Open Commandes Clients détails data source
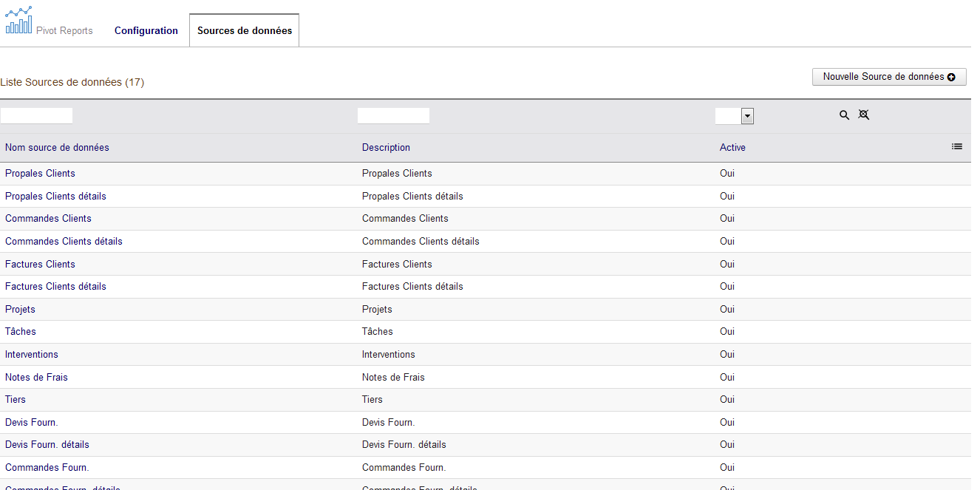Image resolution: width=980 pixels, height=490 pixels. point(64,242)
